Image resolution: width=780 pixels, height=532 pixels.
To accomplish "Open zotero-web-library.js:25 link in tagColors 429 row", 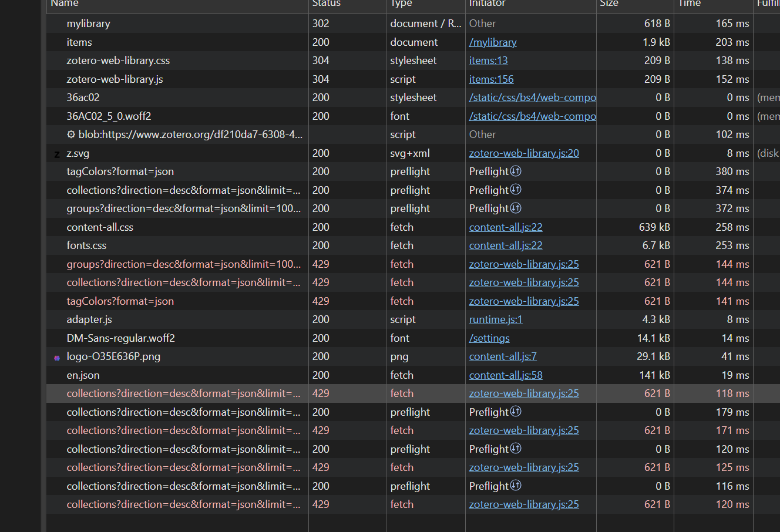I will point(524,301).
